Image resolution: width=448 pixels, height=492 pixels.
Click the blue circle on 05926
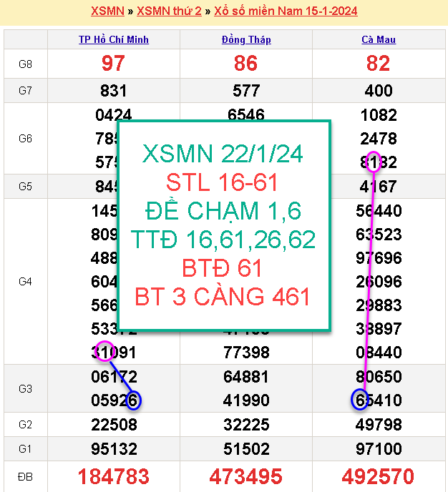(132, 400)
